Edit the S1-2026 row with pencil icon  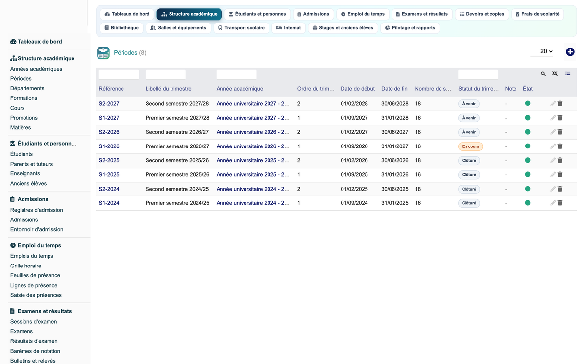point(553,146)
